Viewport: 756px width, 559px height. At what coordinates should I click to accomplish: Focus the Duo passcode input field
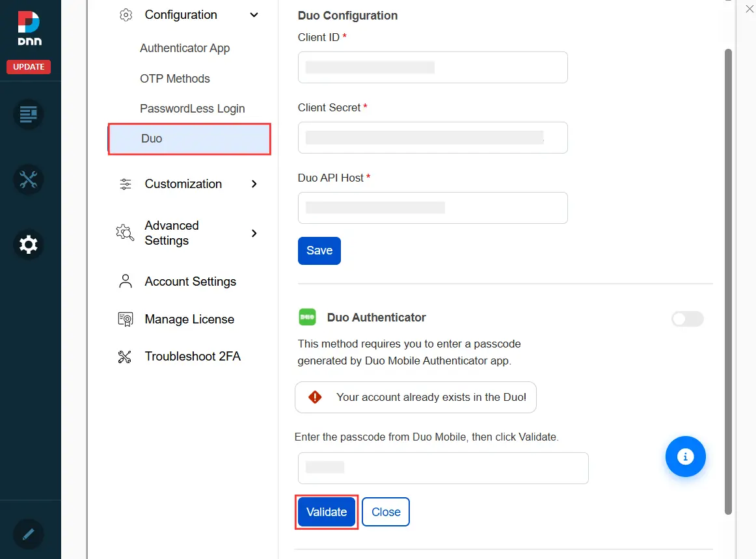(x=443, y=469)
